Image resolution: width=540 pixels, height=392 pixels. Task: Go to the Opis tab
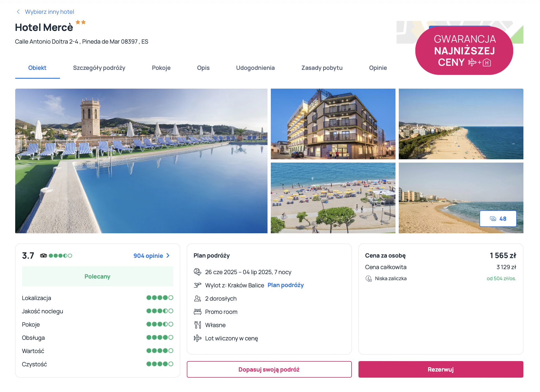[x=203, y=68]
